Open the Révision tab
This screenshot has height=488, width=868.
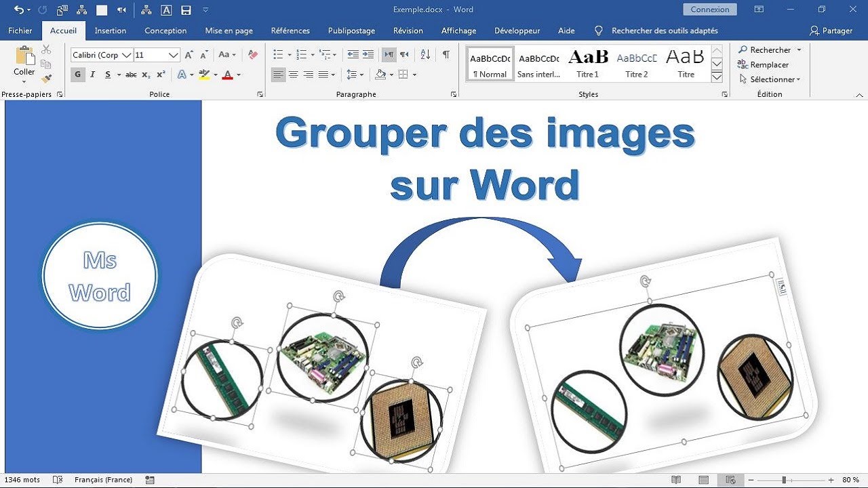(408, 30)
